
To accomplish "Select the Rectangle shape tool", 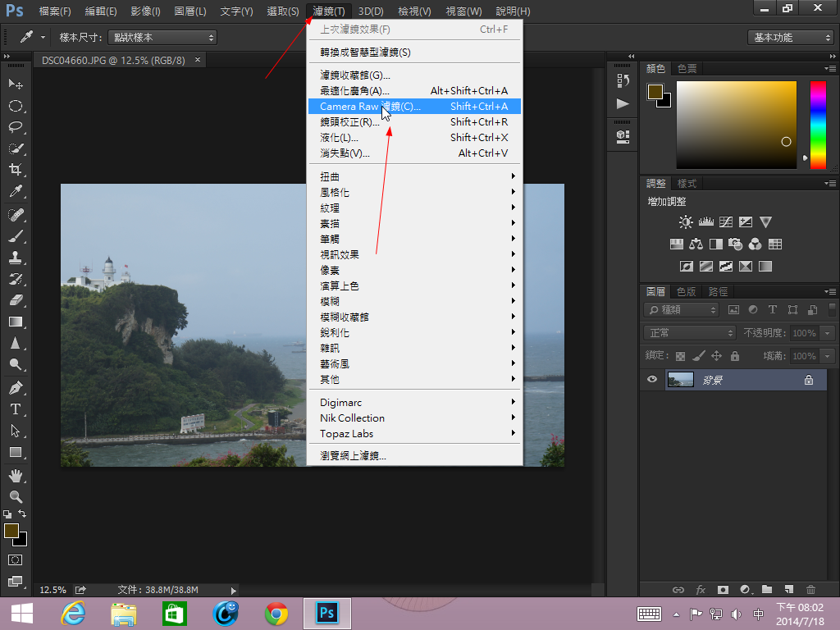I will tap(16, 452).
